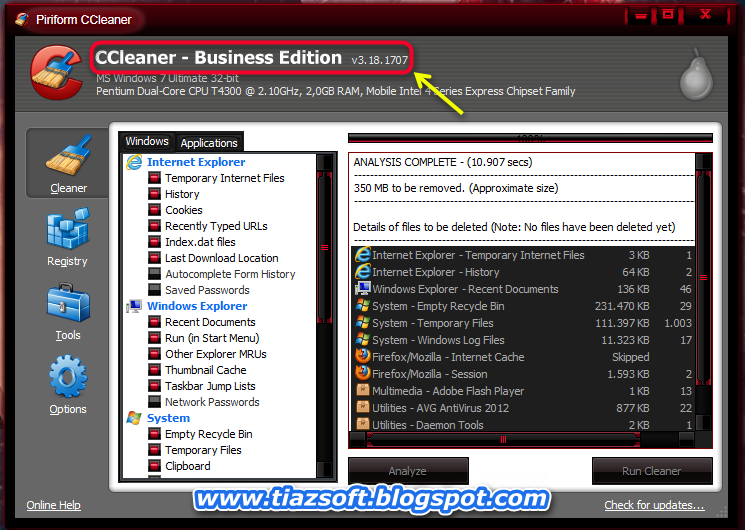
Task: Minimize the CCleaner window
Action: tap(641, 16)
